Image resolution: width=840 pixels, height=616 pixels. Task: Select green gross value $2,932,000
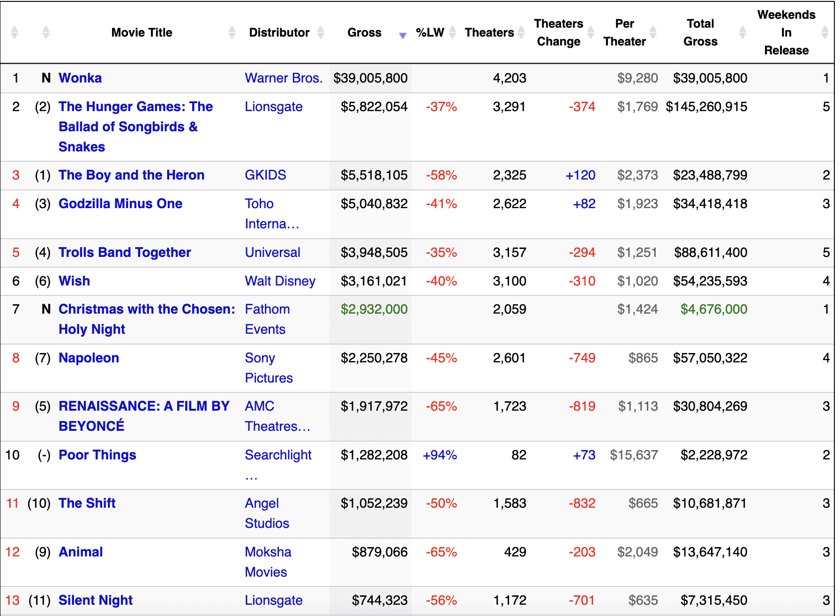374,309
